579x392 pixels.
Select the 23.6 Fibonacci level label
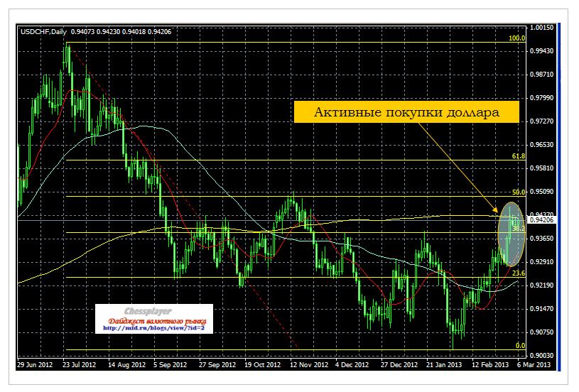pos(518,273)
